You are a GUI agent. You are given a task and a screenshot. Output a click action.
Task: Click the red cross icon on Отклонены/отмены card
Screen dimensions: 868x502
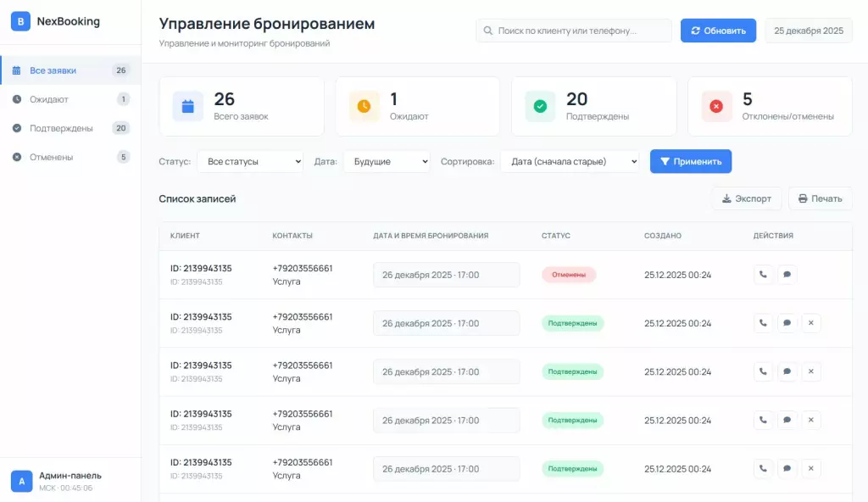coord(716,105)
